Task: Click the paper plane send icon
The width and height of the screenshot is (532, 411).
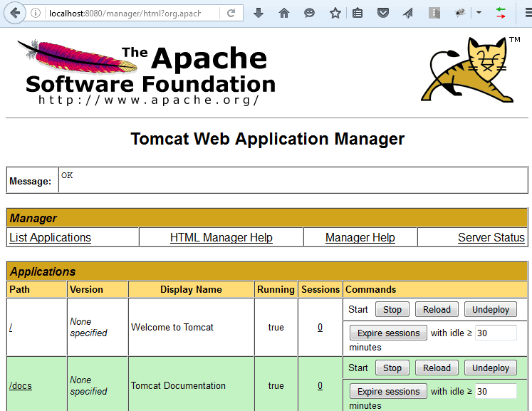Action: point(408,14)
